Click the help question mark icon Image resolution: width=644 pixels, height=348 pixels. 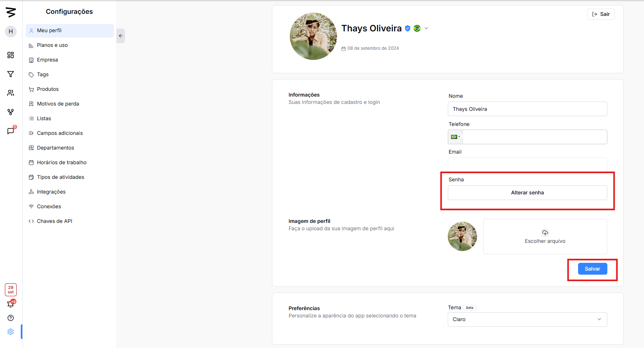coord(11,318)
